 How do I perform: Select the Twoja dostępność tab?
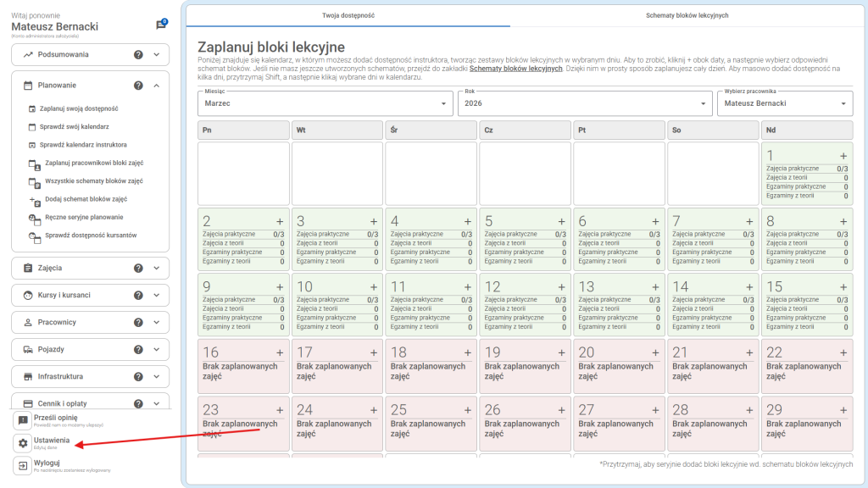point(348,15)
